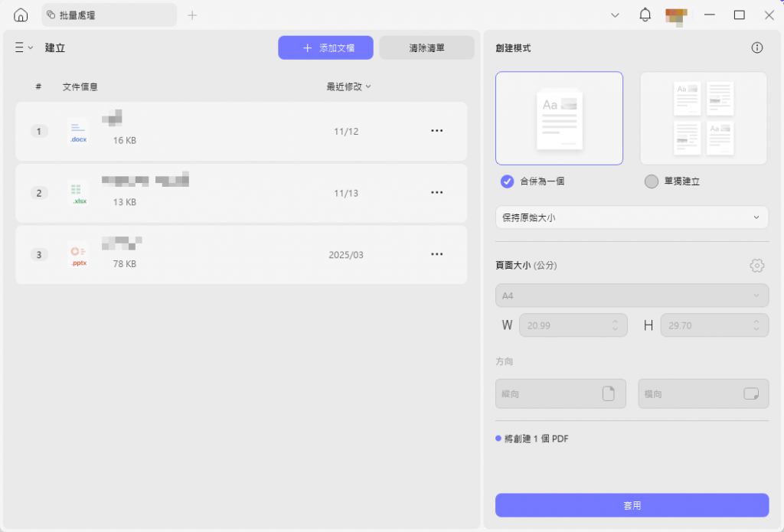Select the 合併為一個 radio option
Screen dimensions: 784x532
coord(506,181)
